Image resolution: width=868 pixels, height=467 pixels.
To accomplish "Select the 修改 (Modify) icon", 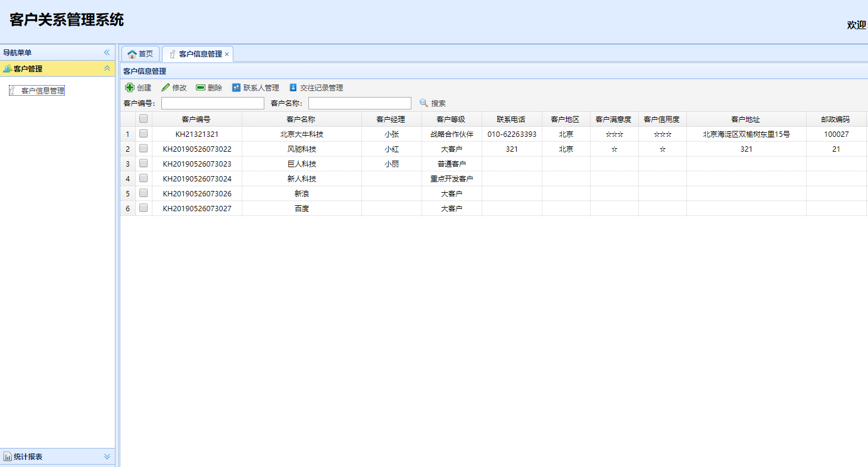I will click(x=166, y=87).
